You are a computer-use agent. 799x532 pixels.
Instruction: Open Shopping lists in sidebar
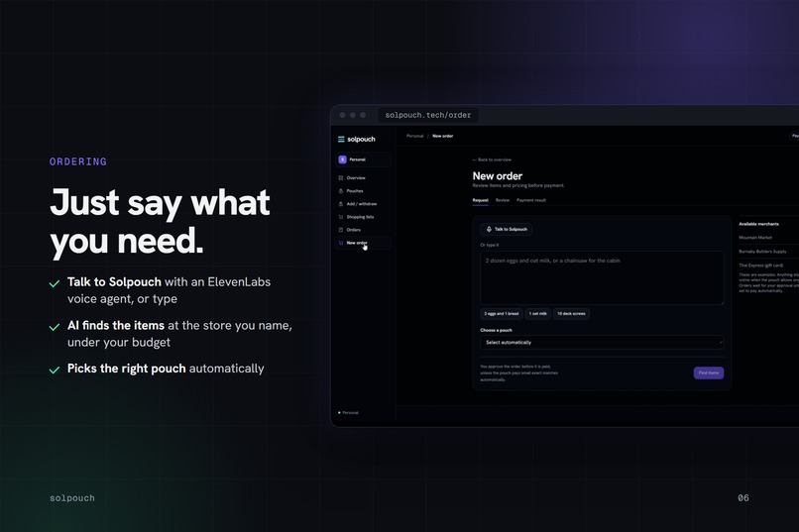(x=362, y=217)
